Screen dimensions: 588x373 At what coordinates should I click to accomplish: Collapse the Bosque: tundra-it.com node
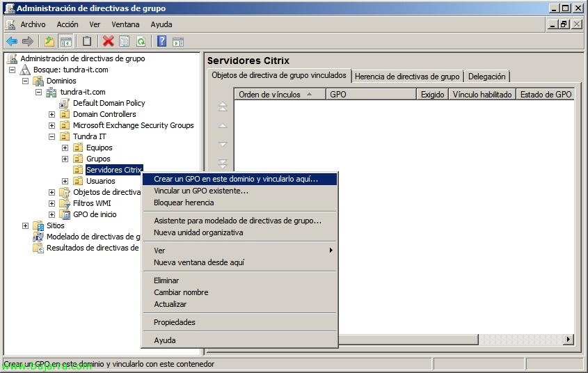(x=13, y=70)
